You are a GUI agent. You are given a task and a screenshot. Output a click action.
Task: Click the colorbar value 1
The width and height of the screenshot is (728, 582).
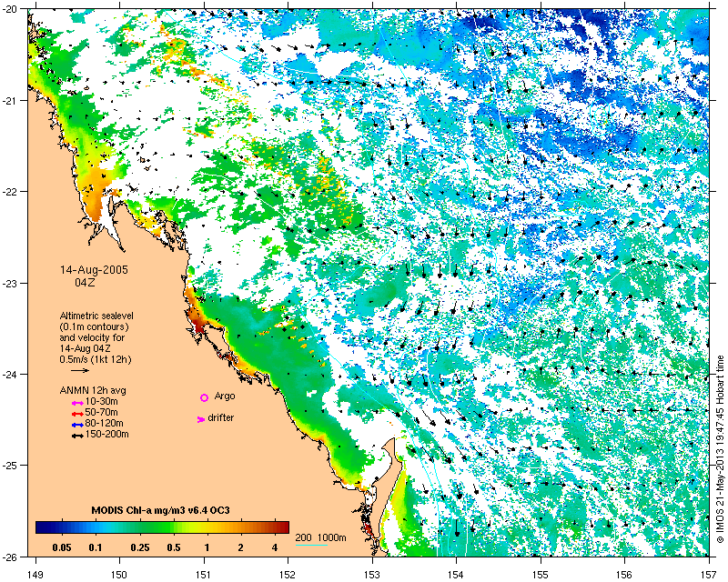207,547
